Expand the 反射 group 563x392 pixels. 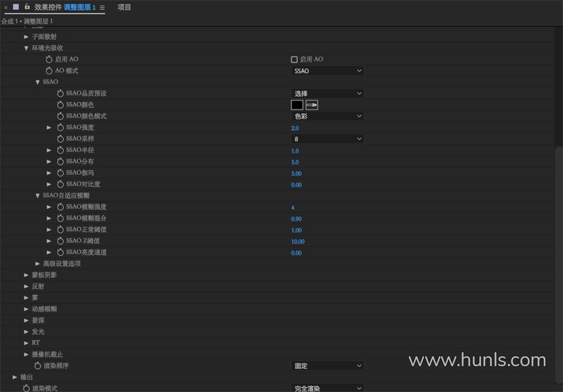[x=26, y=286]
